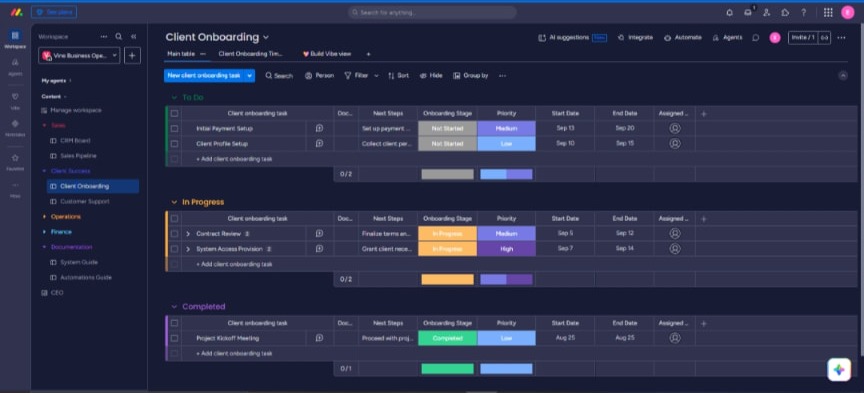Expand Contract Review subitems

click(188, 234)
